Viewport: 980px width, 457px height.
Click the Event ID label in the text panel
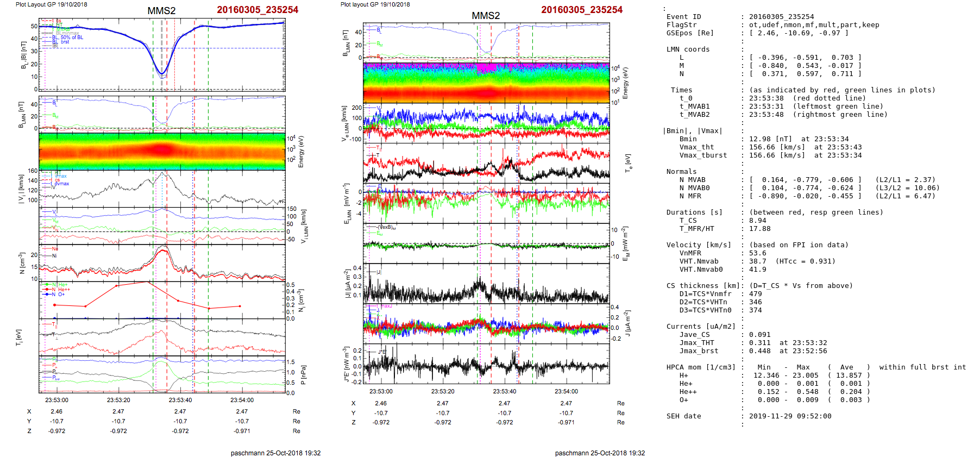pos(683,17)
